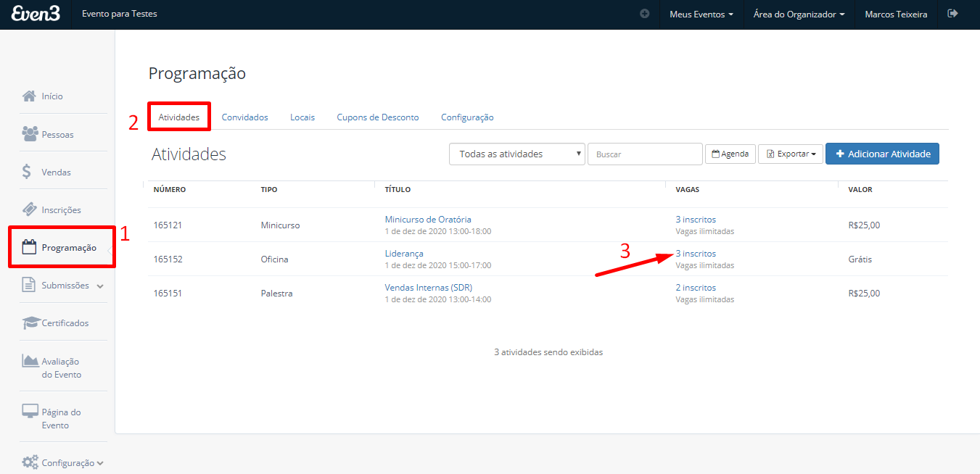The width and height of the screenshot is (980, 474).
Task: Click the Even3 logo
Action: coord(36,14)
